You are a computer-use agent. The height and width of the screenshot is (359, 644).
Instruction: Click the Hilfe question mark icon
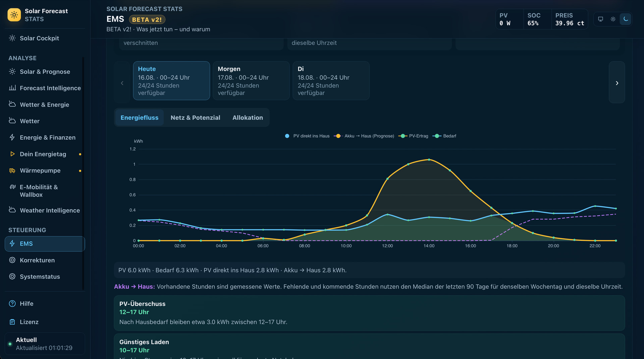(12, 304)
